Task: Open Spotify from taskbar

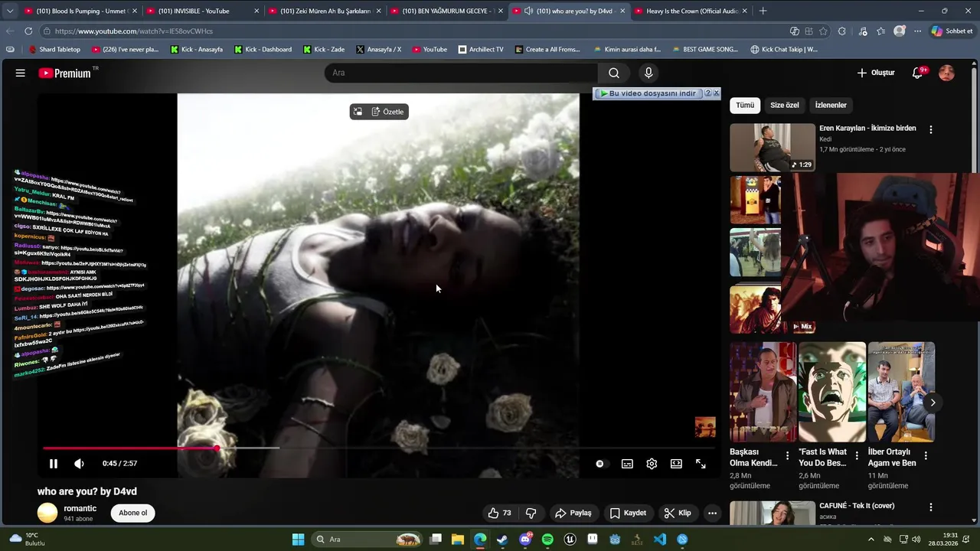Action: click(547, 540)
